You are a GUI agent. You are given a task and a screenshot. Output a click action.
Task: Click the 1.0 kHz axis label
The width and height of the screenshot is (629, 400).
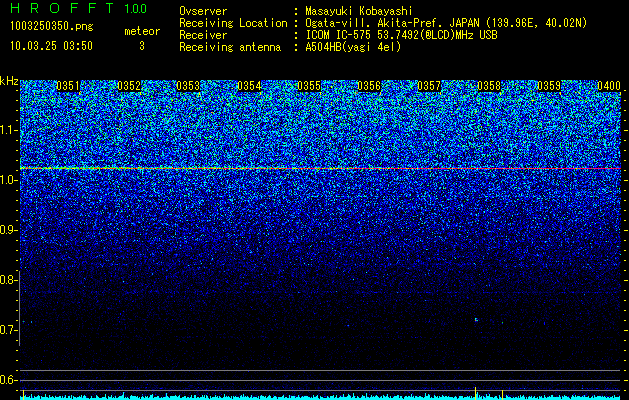point(8,181)
